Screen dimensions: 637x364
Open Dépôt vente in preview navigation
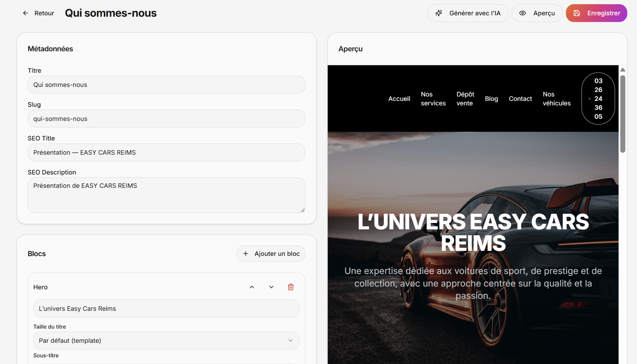coord(465,99)
